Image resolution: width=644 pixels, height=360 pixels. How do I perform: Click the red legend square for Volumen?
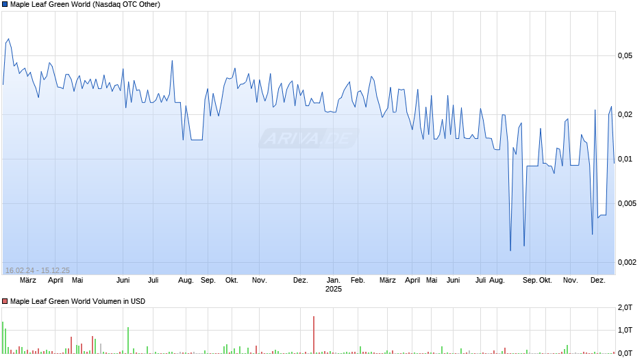point(5,301)
